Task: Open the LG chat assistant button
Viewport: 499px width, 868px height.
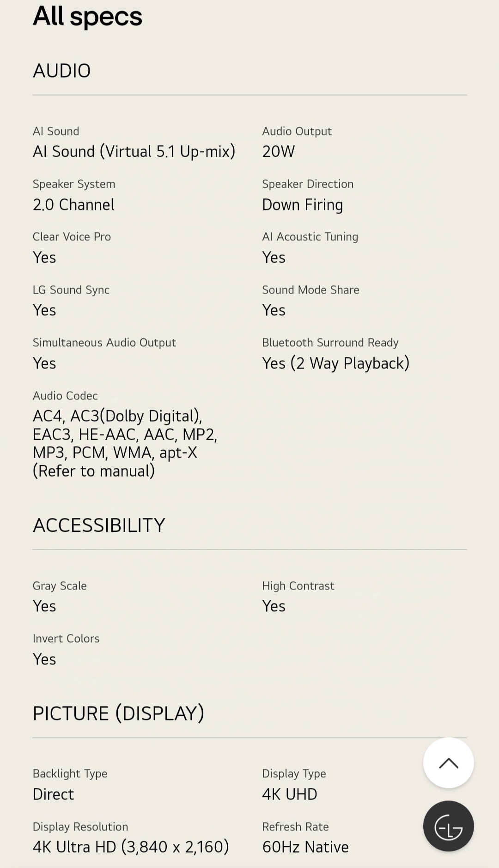Action: 448,826
